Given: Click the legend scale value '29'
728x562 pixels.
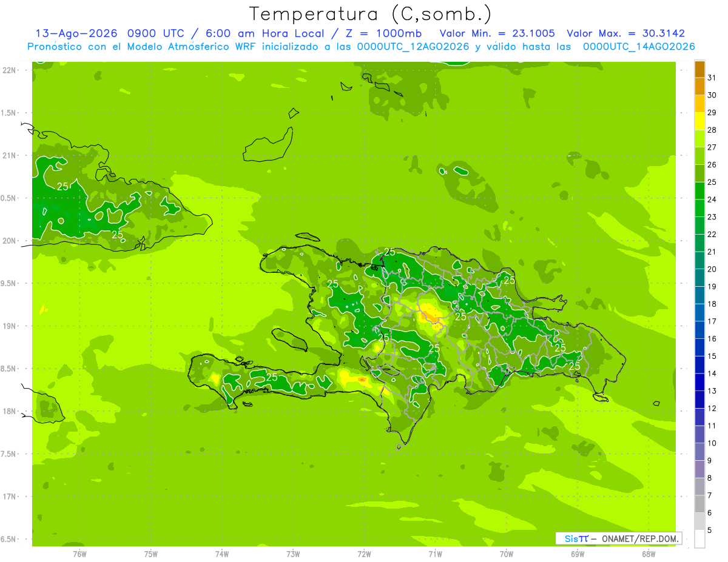Looking at the screenshot, I should 712,113.
